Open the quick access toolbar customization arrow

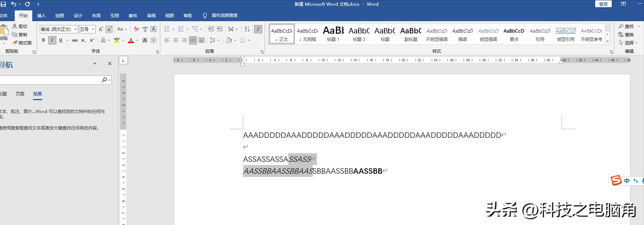pos(38,4)
